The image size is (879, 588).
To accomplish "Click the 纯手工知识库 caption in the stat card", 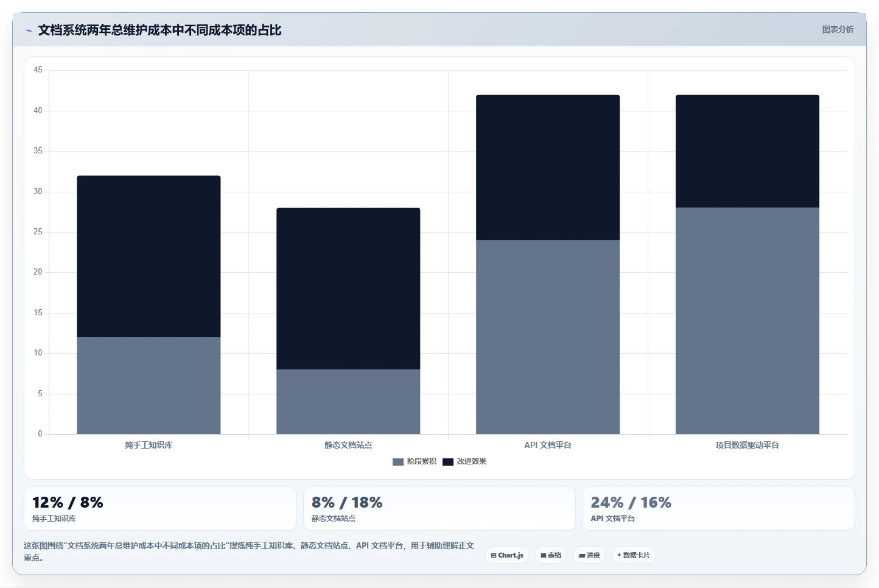I will click(x=54, y=519).
